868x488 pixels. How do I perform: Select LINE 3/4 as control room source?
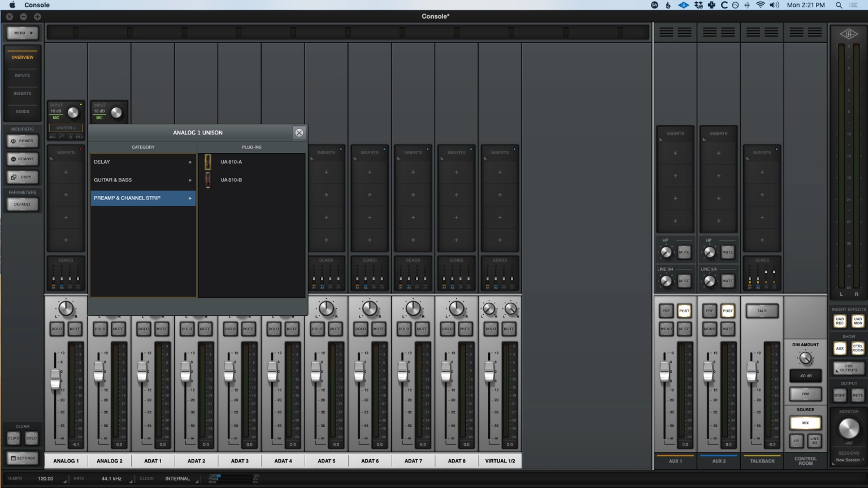pyautogui.click(x=814, y=441)
